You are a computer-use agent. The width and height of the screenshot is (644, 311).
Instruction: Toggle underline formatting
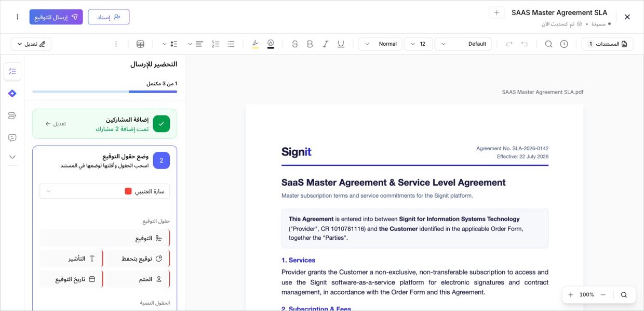point(341,44)
